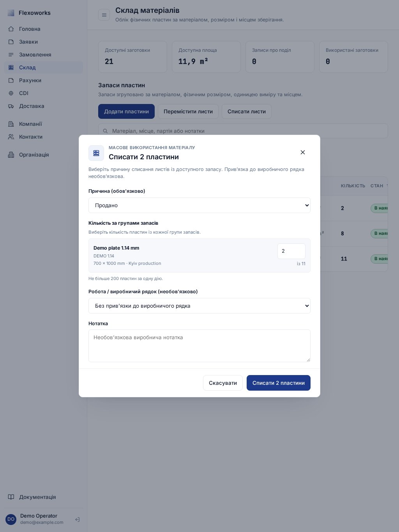The width and height of the screenshot is (399, 532).
Task: Go to Замовлення in the sidebar menu
Action: [44, 55]
